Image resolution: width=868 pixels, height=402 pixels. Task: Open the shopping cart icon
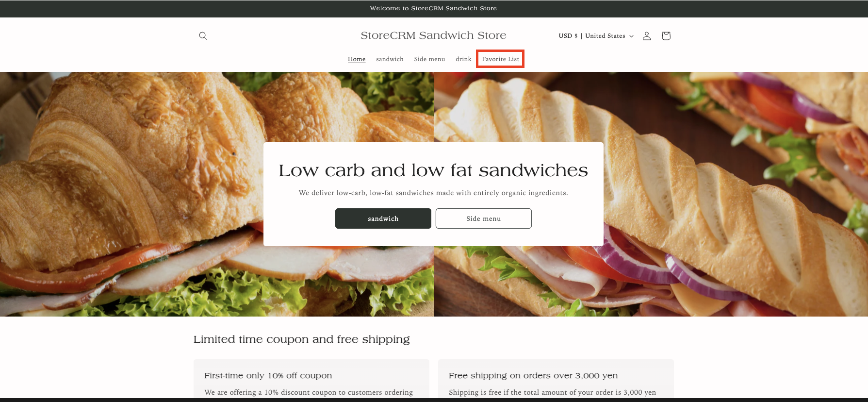coord(666,36)
